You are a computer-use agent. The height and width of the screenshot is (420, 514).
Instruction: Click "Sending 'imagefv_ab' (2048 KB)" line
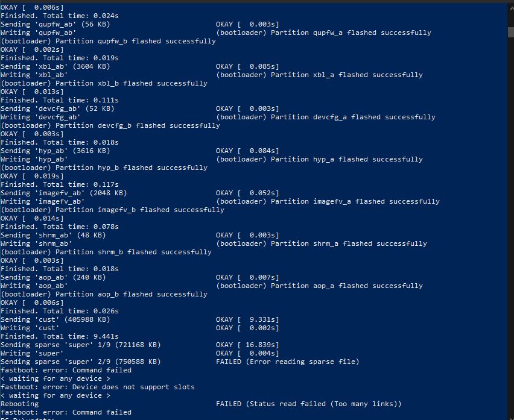coord(63,193)
